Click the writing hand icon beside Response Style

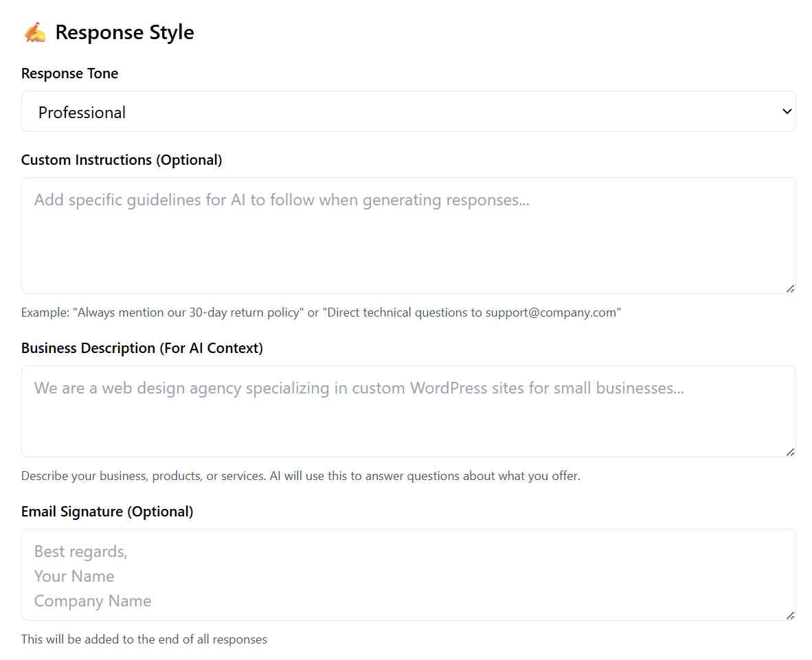pos(34,32)
